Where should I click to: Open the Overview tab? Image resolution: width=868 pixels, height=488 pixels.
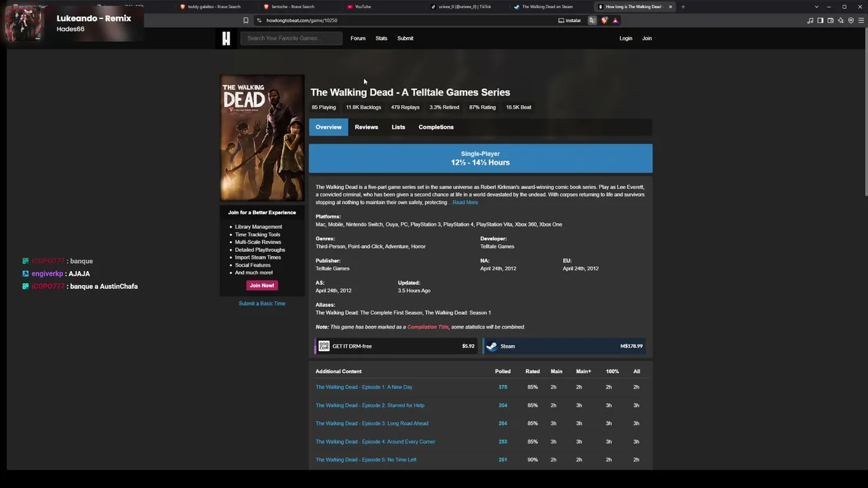(x=328, y=127)
